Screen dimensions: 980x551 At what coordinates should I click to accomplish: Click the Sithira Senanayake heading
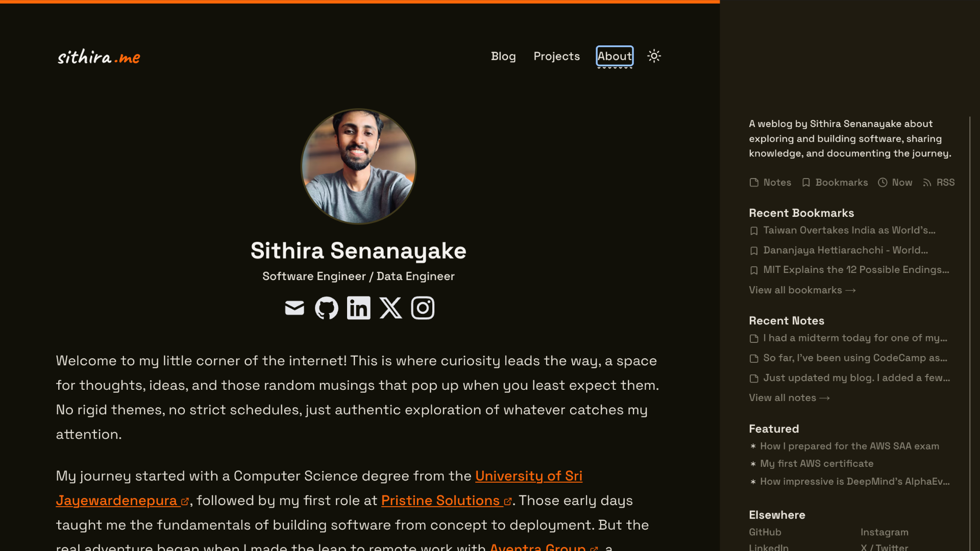pyautogui.click(x=358, y=251)
